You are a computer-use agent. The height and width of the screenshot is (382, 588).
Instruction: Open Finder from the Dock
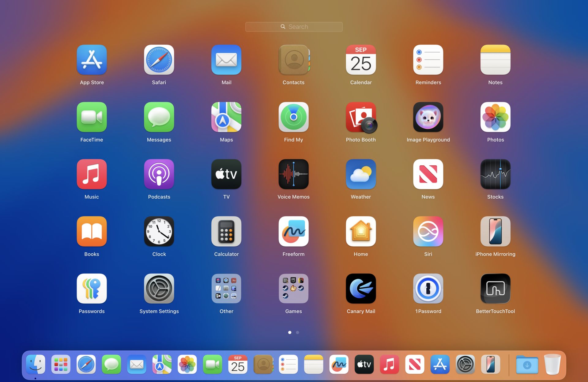pyautogui.click(x=36, y=365)
